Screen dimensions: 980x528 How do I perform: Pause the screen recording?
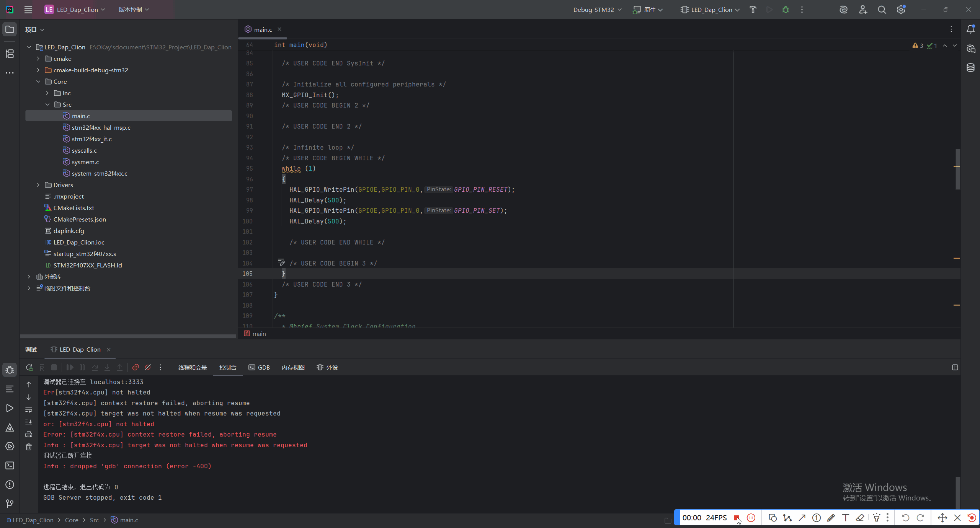751,518
